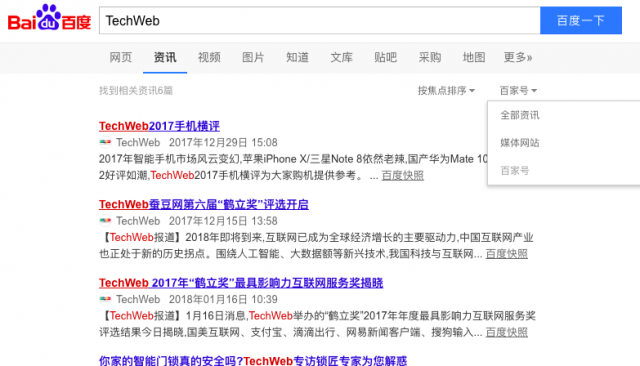Click TechWeb source icon dated 01月16日
The width and height of the screenshot is (640, 366).
pyautogui.click(x=105, y=299)
